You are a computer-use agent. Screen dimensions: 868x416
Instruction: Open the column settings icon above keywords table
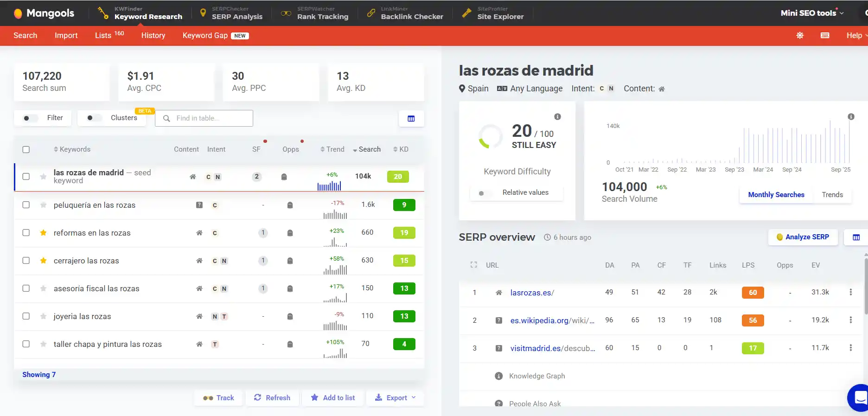coord(411,119)
